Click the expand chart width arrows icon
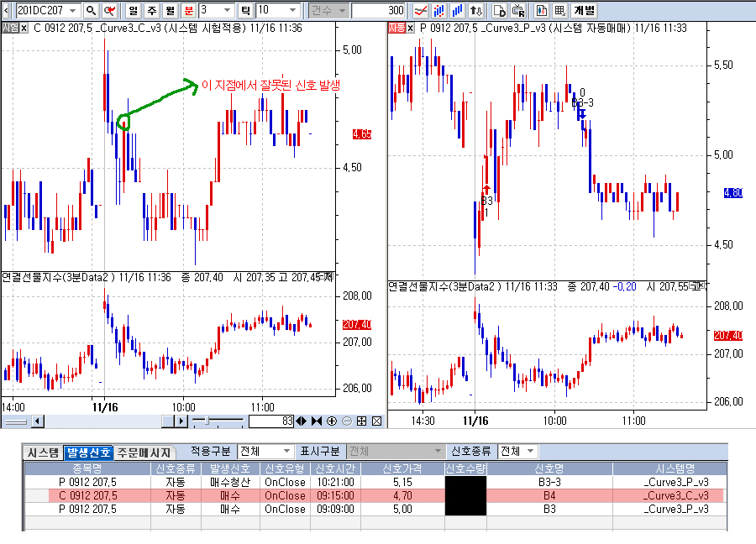Image resolution: width=756 pixels, height=544 pixels. tap(302, 421)
